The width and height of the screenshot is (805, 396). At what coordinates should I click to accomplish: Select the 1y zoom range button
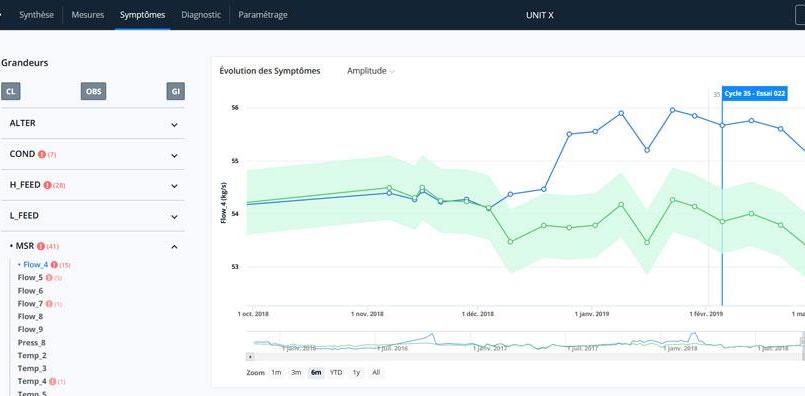(356, 372)
